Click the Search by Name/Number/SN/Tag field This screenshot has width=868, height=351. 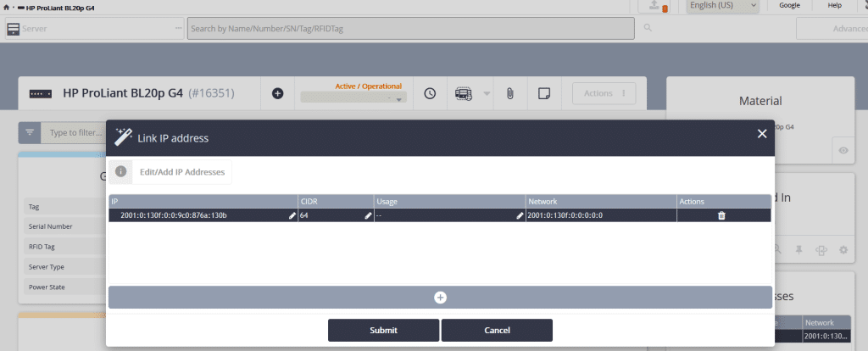pos(410,28)
